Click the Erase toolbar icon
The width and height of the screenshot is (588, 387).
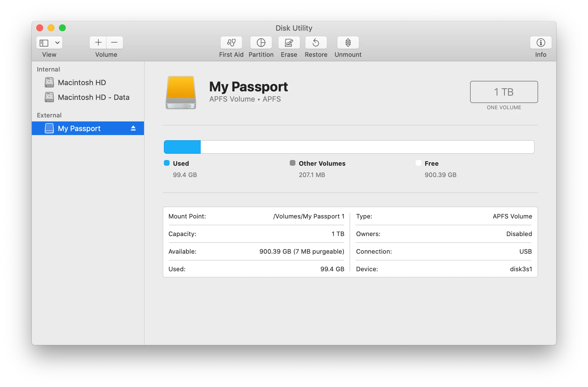click(289, 43)
